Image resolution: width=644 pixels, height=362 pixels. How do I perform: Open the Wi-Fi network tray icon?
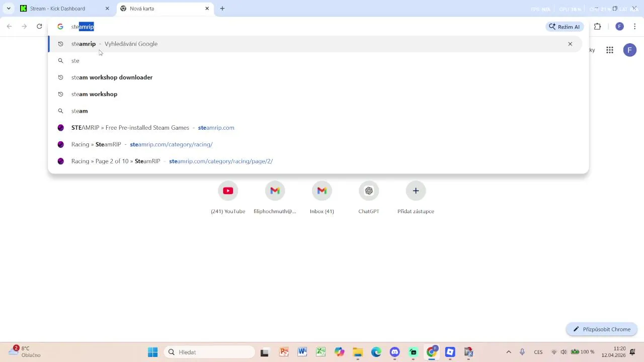point(554,352)
